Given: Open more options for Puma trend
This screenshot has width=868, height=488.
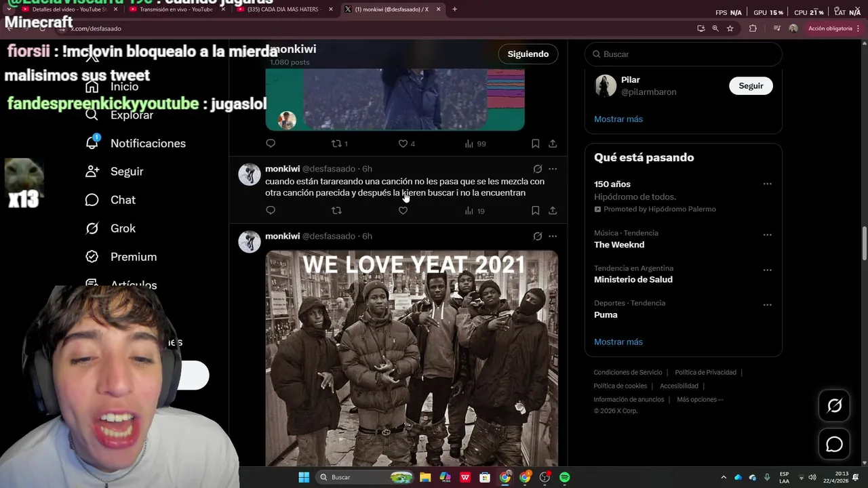Looking at the screenshot, I should [767, 305].
